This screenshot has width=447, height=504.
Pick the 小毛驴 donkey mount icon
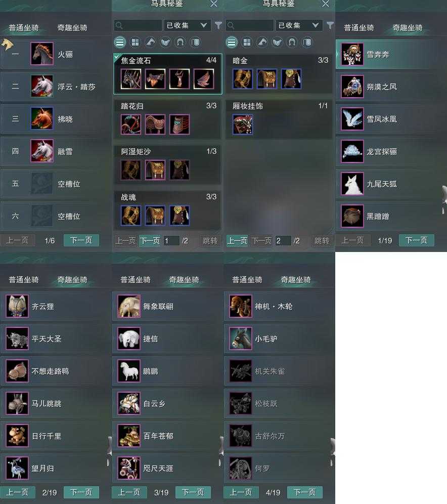coord(241,339)
